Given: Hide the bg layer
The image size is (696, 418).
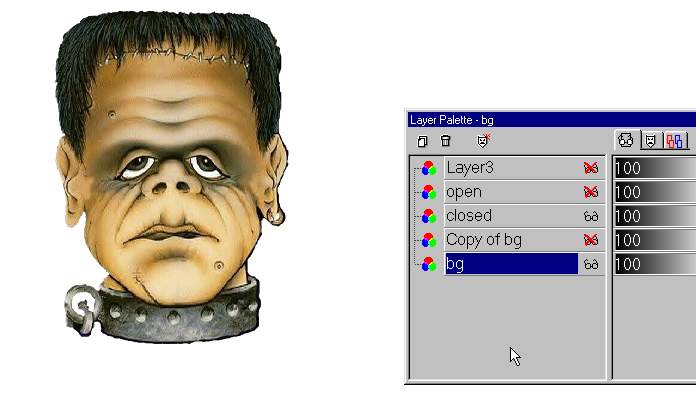Looking at the screenshot, I should click(x=591, y=264).
